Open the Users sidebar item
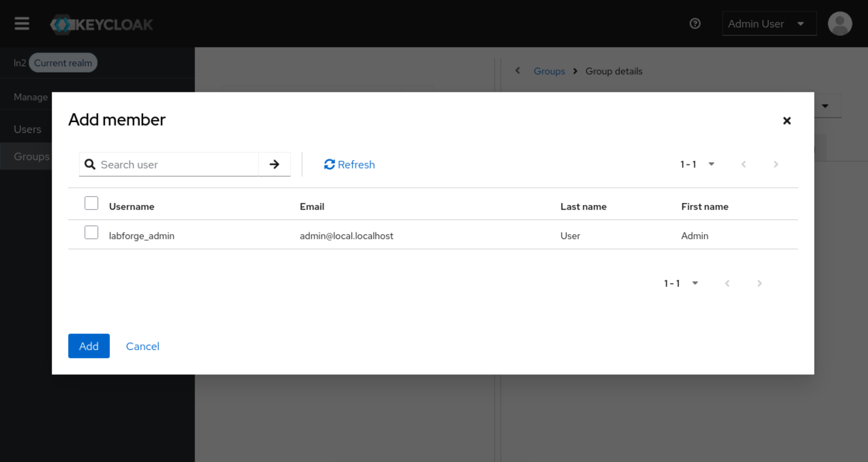Screen dimensions: 868x462 pos(27,129)
